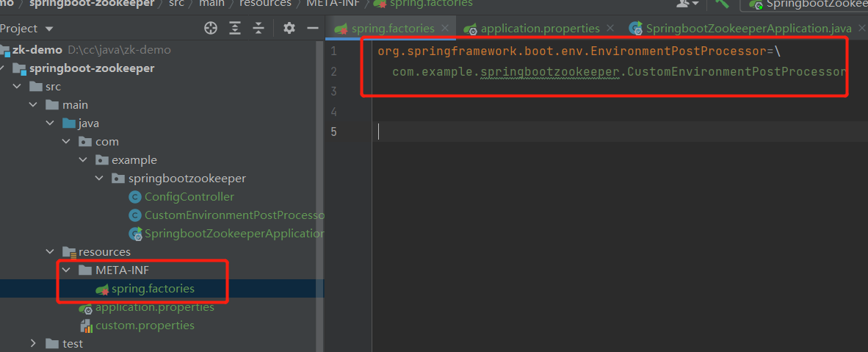Click the EnvironmentPostProcessor key text on line 1
This screenshot has height=352, width=868.
pyautogui.click(x=679, y=51)
